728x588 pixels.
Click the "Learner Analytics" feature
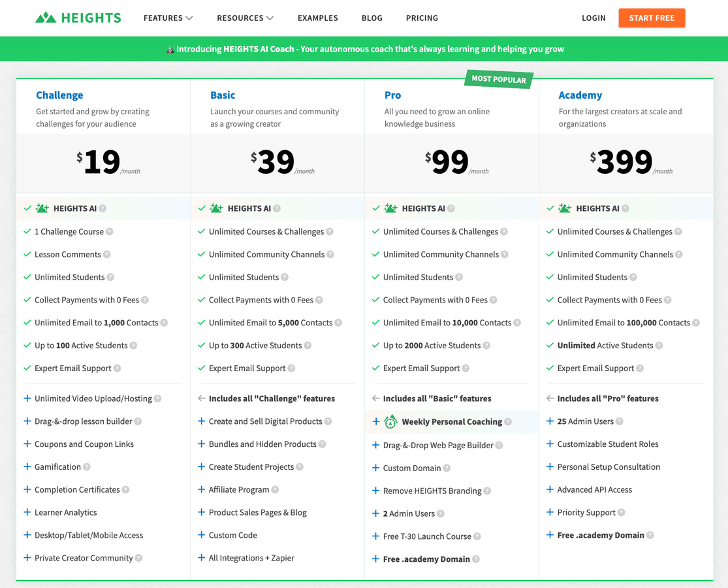click(66, 512)
